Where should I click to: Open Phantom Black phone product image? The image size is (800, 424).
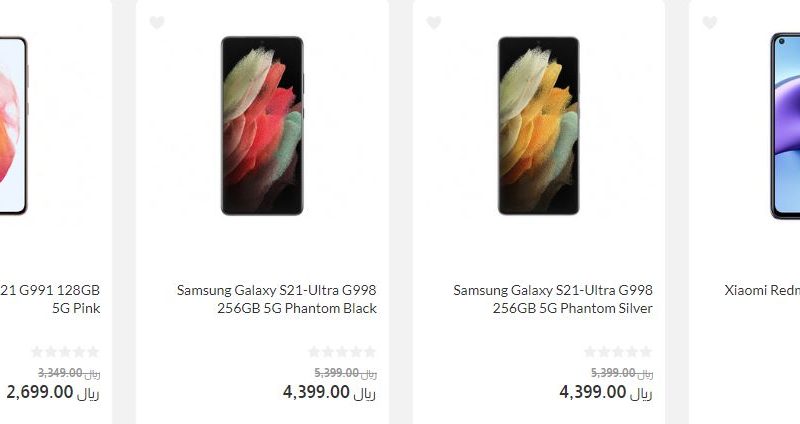[x=262, y=126]
